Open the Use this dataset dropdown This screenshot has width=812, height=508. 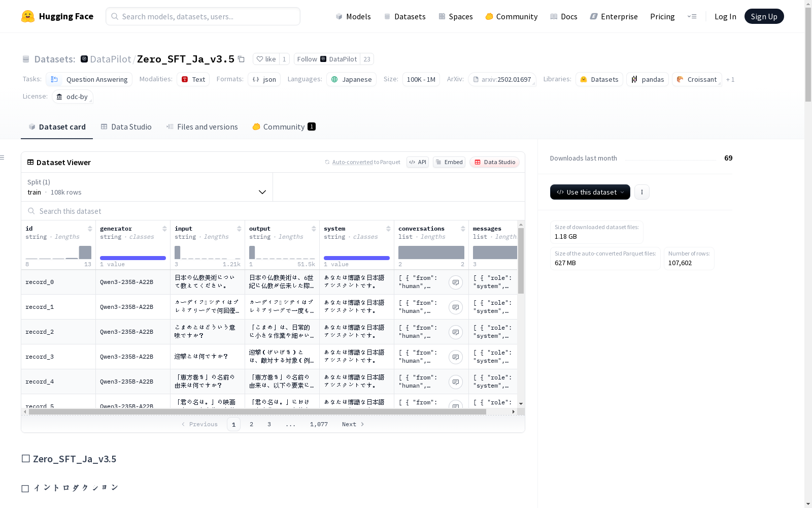(590, 192)
